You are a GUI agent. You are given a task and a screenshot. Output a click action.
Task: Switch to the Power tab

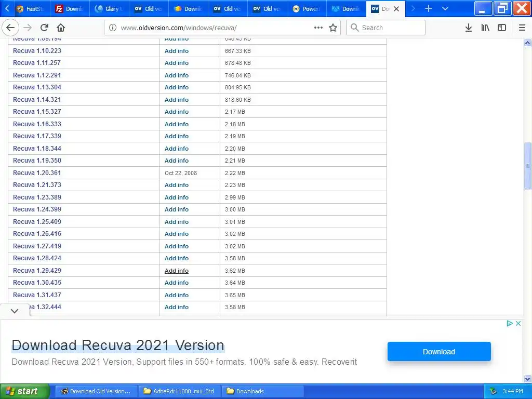[x=307, y=9]
